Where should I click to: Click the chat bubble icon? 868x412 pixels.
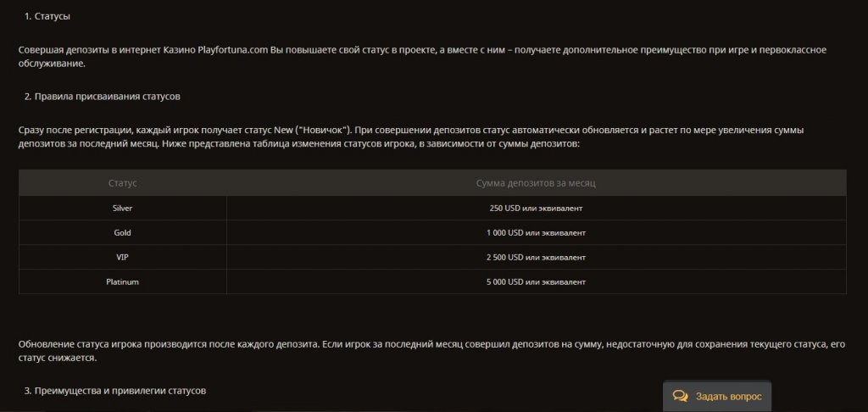[680, 396]
